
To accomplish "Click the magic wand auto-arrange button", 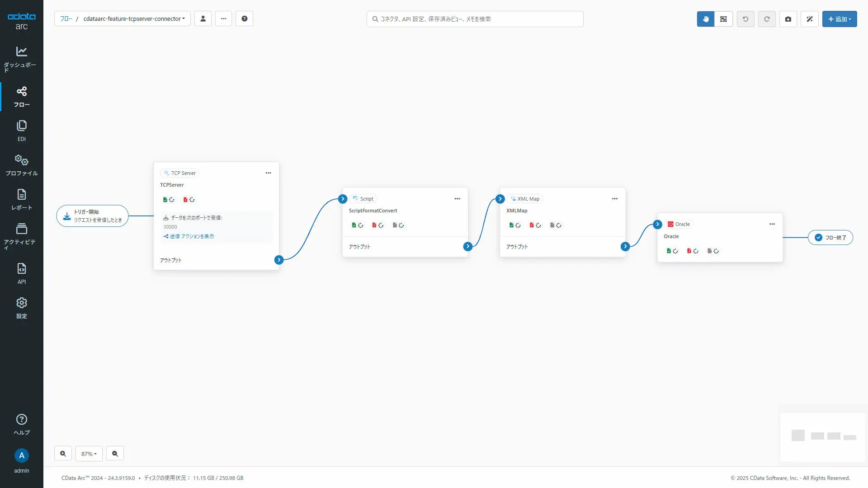I will 810,19.
